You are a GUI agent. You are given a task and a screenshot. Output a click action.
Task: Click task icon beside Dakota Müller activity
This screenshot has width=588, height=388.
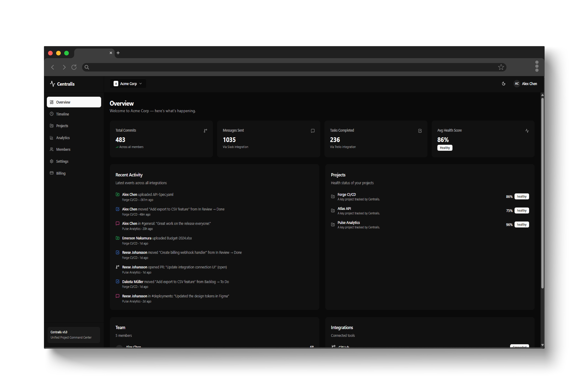118,281
